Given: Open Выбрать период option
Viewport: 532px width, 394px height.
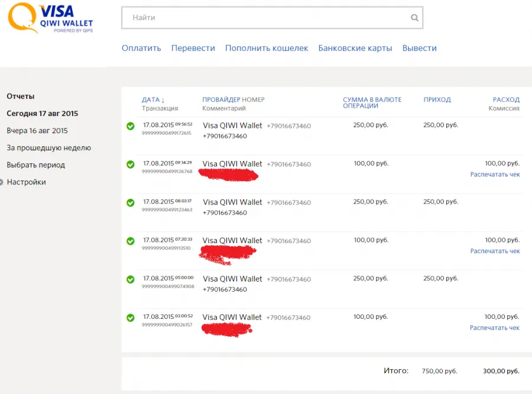Looking at the screenshot, I should pyautogui.click(x=35, y=165).
